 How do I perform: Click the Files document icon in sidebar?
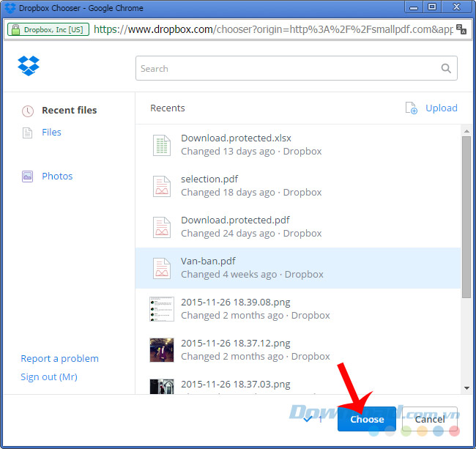(27, 133)
